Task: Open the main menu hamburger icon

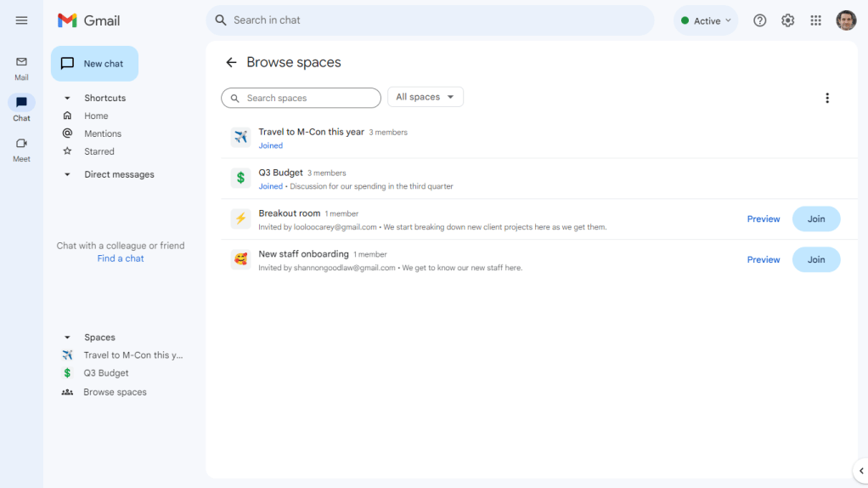Action: (21, 20)
